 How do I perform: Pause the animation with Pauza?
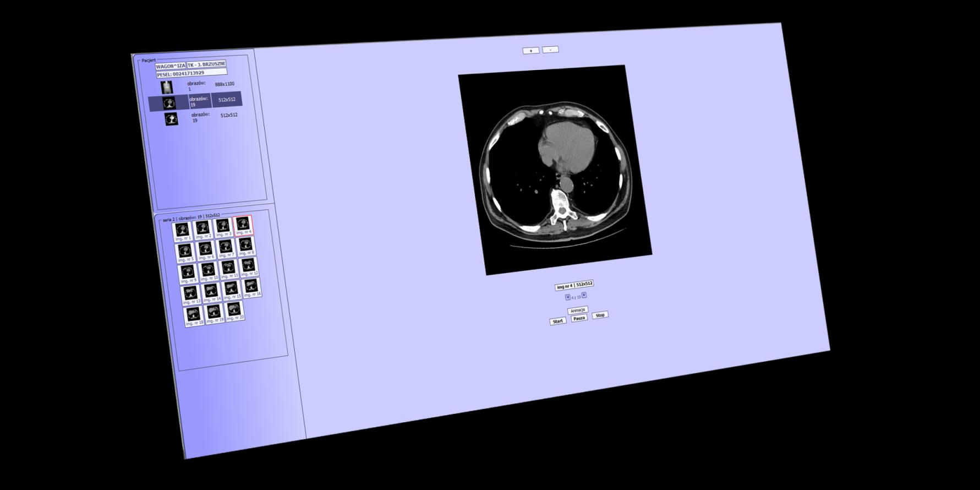(x=579, y=318)
